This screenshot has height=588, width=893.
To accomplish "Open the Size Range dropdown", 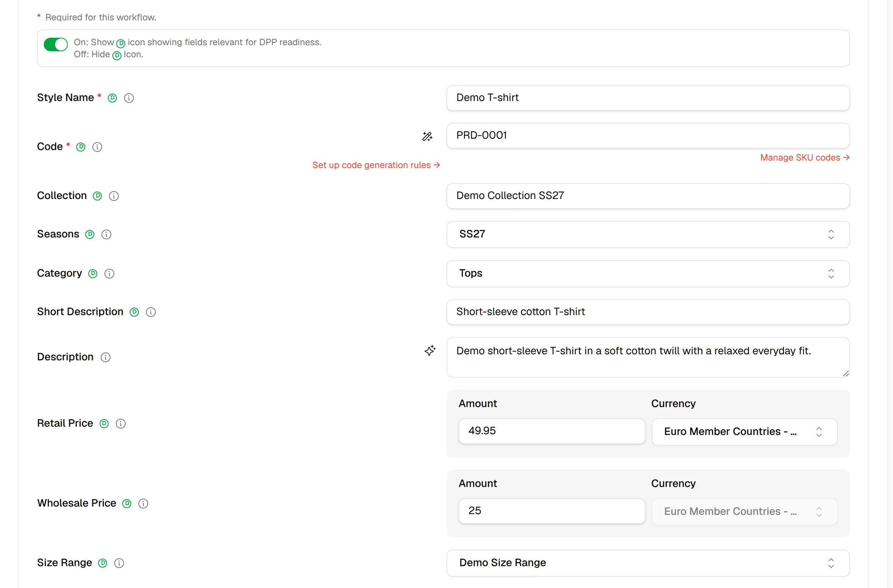I will pyautogui.click(x=648, y=563).
